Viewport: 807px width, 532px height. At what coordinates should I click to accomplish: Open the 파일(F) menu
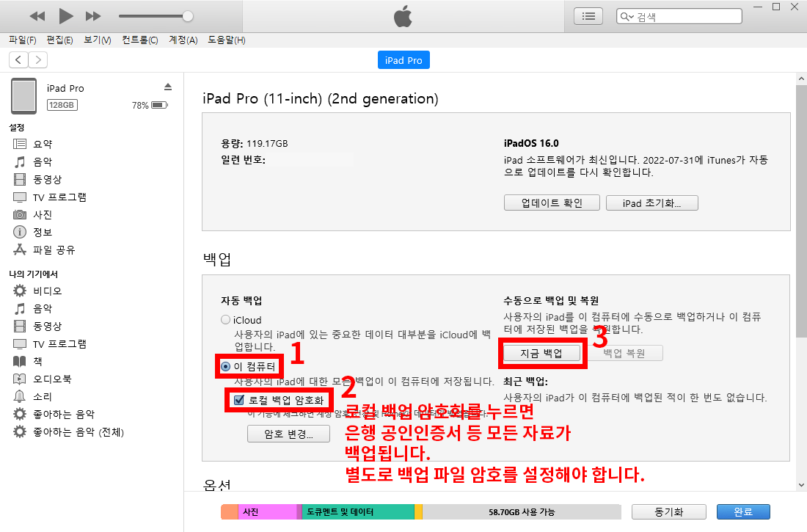23,40
